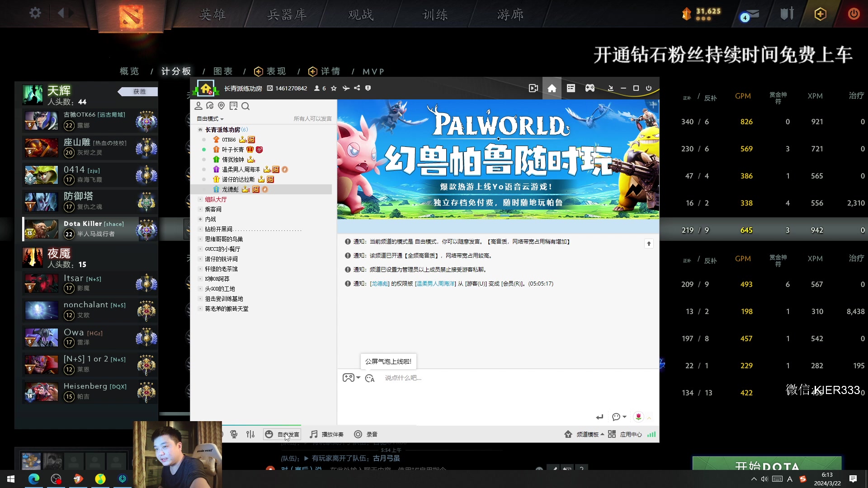Open the audio mixer settings icon
Image resolution: width=868 pixels, height=488 pixels.
250,434
